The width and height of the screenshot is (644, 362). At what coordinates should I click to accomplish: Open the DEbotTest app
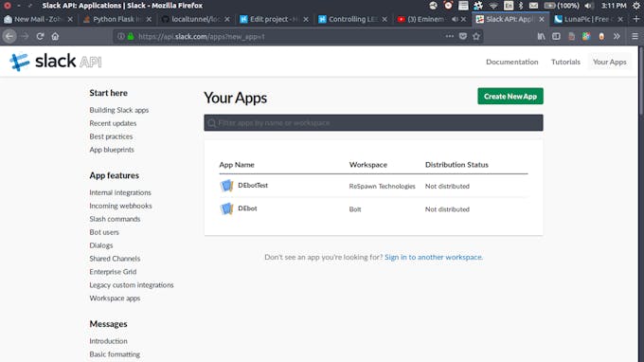[253, 186]
